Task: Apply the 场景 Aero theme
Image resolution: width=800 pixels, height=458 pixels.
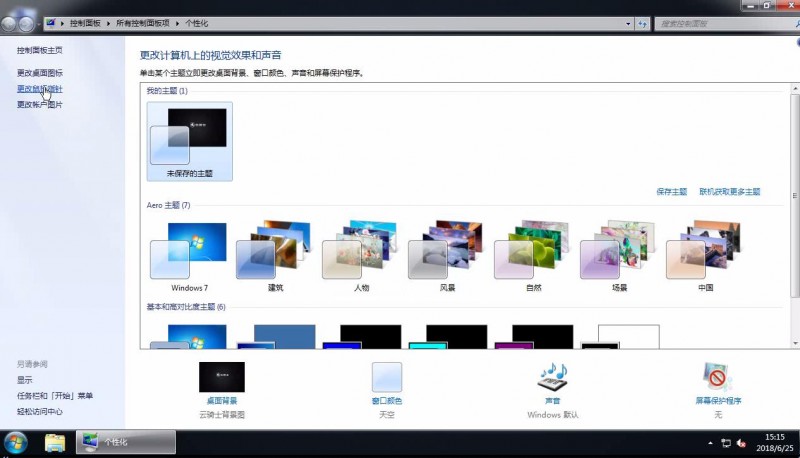Action: tap(619, 257)
